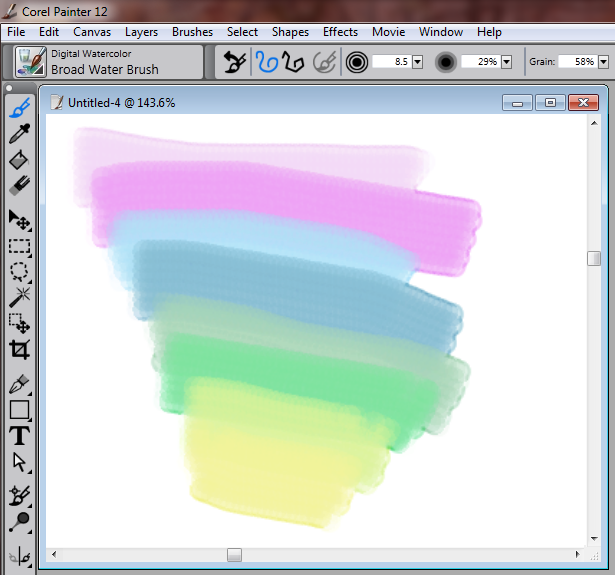Viewport: 615px width, 575px height.
Task: Open the Effects menu
Action: click(340, 32)
